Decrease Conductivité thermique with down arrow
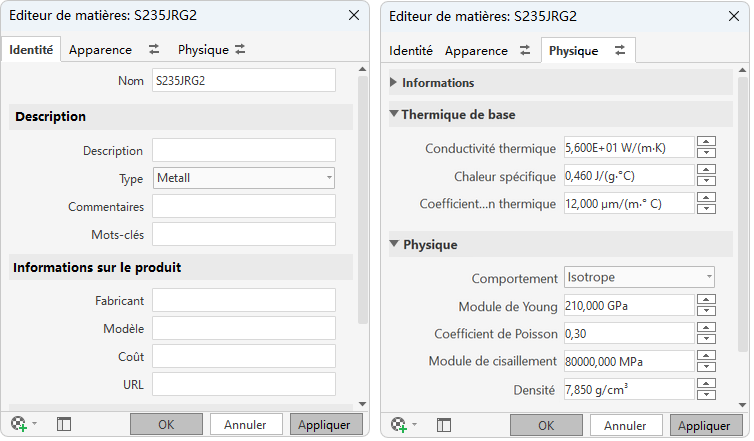 (x=706, y=153)
